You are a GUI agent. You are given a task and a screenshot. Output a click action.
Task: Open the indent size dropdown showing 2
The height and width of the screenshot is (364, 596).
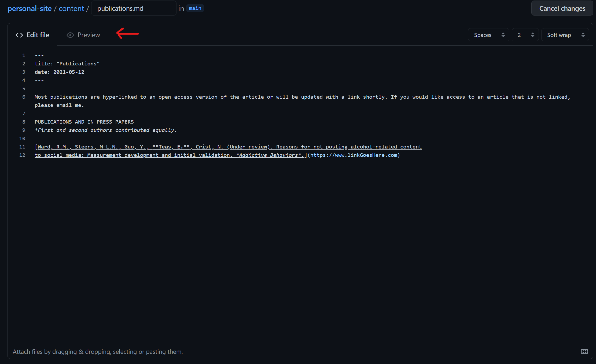point(525,35)
